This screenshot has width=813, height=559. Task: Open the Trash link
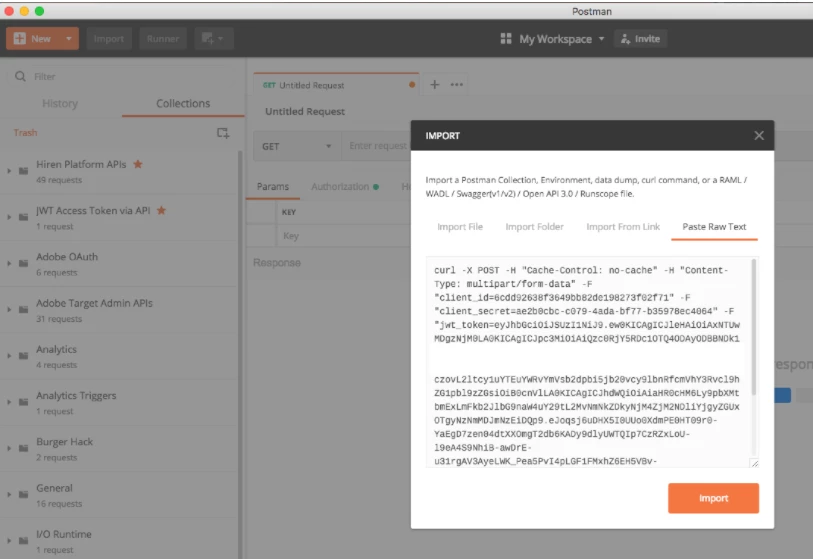click(25, 133)
